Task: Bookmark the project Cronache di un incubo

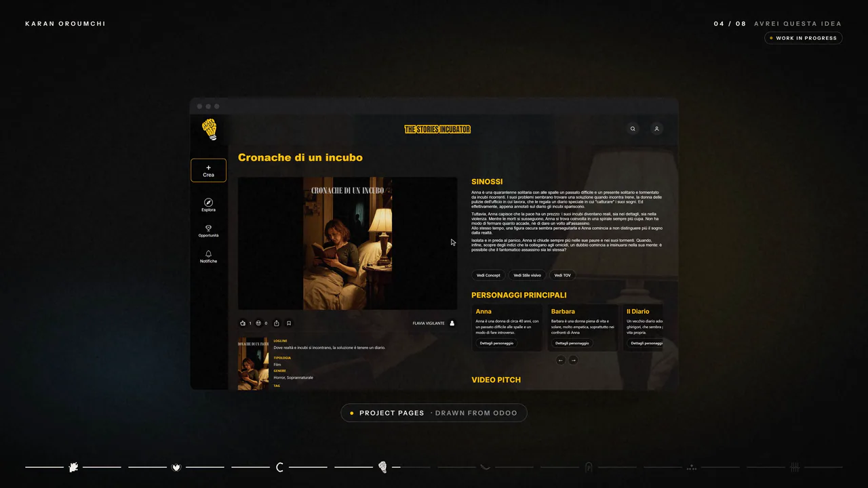Action: (289, 323)
